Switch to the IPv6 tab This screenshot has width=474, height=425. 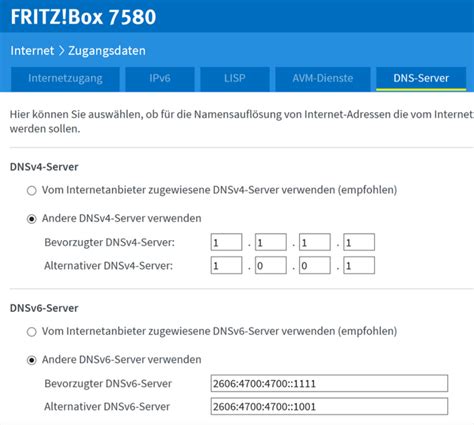[160, 79]
